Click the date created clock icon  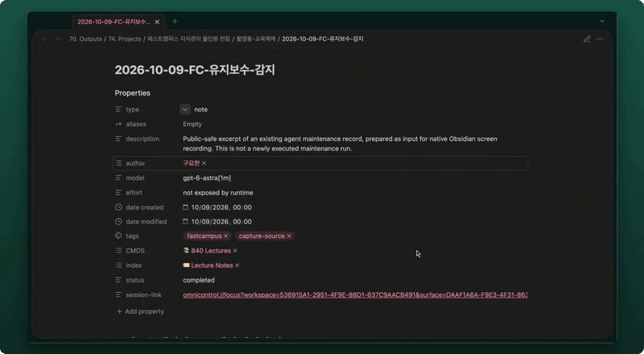pyautogui.click(x=118, y=208)
